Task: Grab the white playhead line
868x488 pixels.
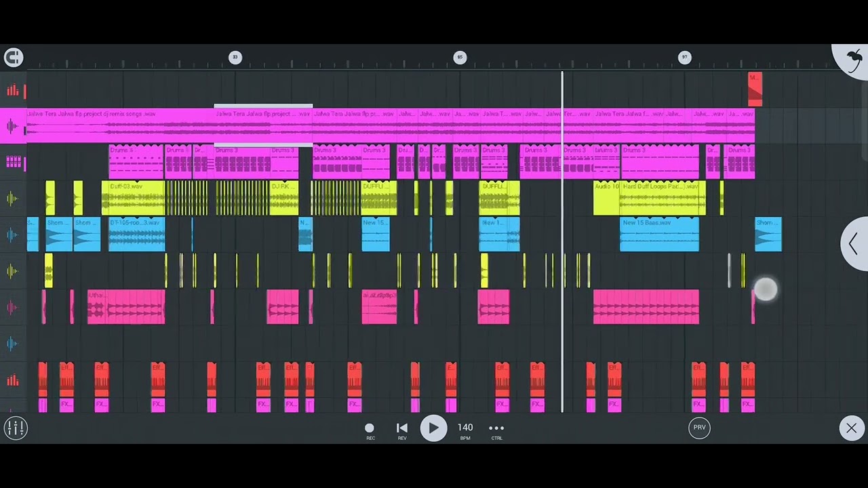Action: coord(562,241)
